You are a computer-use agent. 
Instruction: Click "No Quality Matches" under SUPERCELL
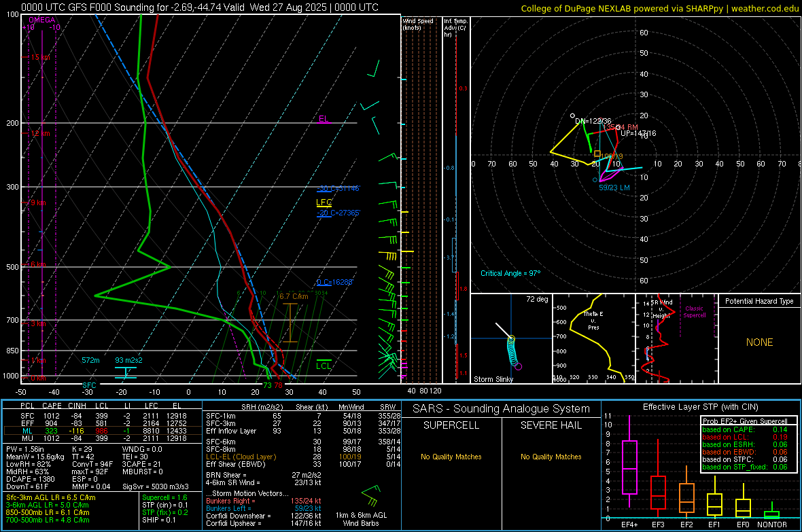coord(451,457)
